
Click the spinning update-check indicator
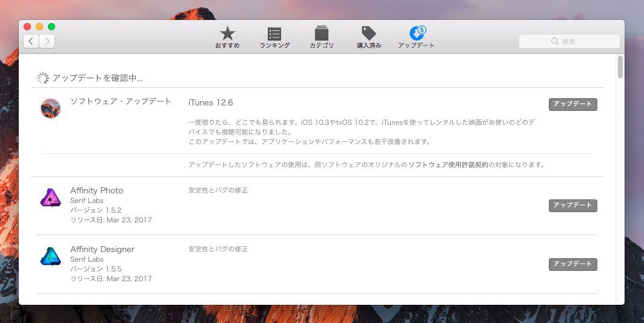pos(43,78)
